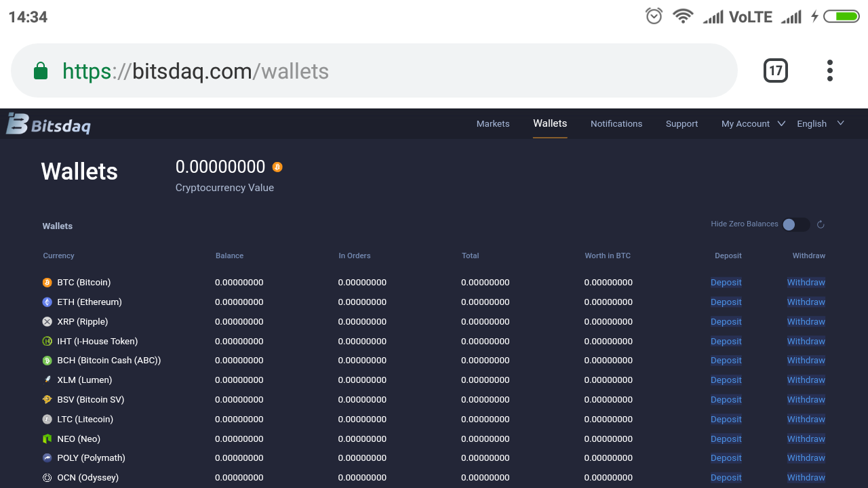Click Withdraw for XLM Lumen
Viewport: 868px width, 488px height.
click(806, 380)
